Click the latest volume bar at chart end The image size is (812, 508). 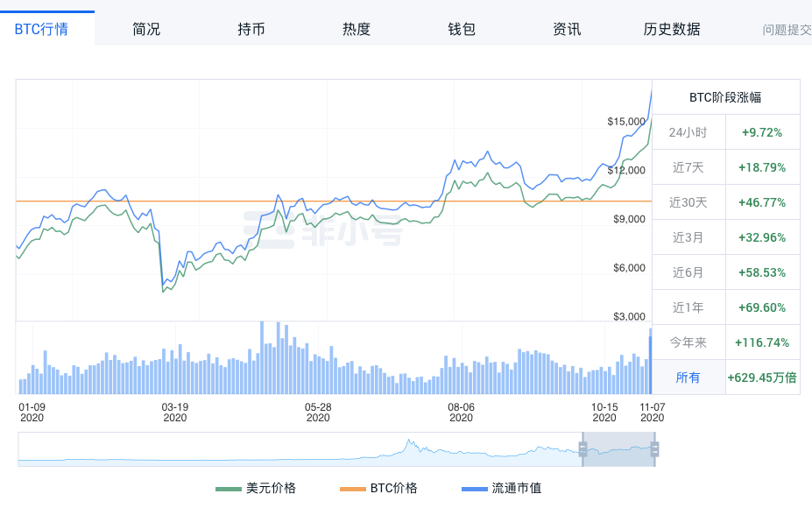(x=651, y=362)
